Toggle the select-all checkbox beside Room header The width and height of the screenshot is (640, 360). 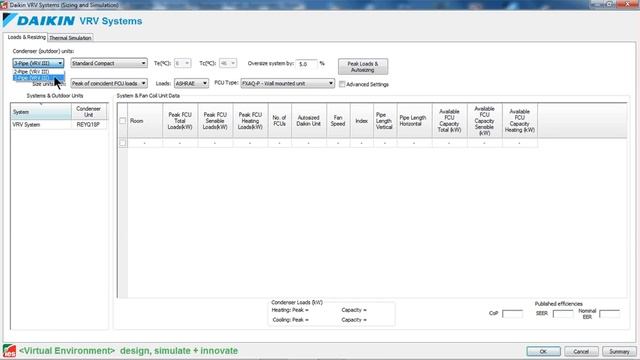point(122,121)
